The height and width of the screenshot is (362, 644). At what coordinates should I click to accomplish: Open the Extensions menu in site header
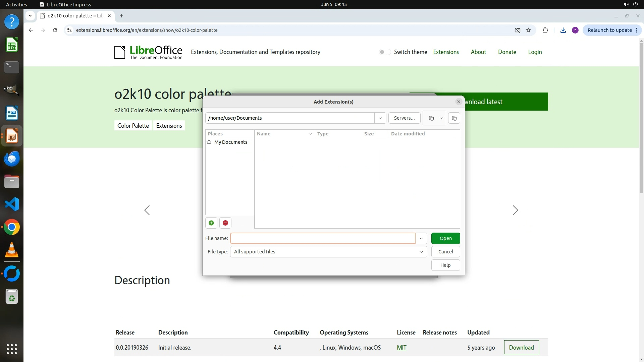click(x=446, y=52)
